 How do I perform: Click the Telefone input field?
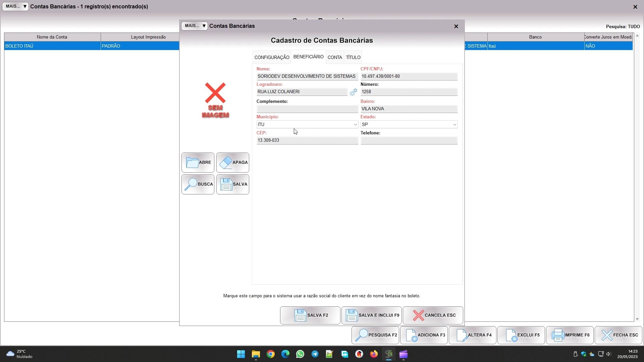tap(409, 141)
